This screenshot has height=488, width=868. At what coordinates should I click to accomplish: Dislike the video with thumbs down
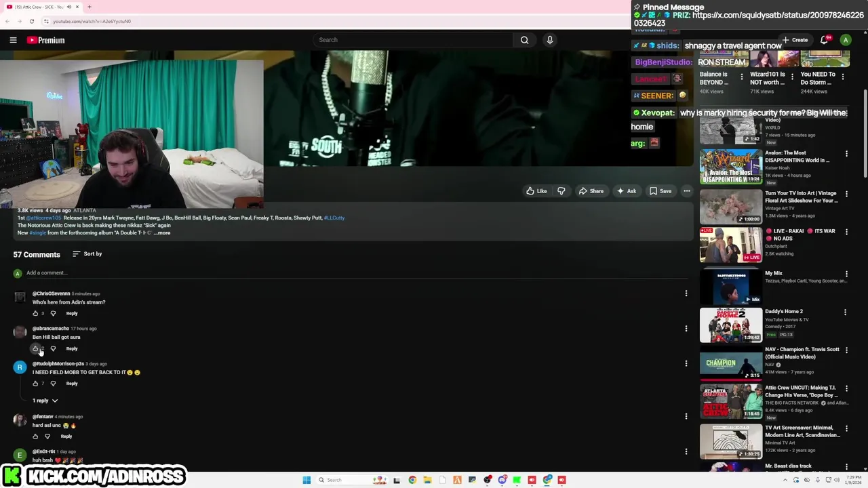561,191
